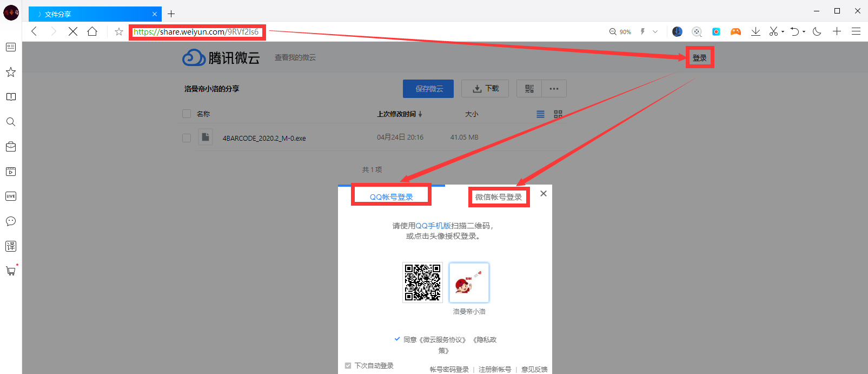
Task: Open the sidebar news feed icon
Action: [x=11, y=47]
